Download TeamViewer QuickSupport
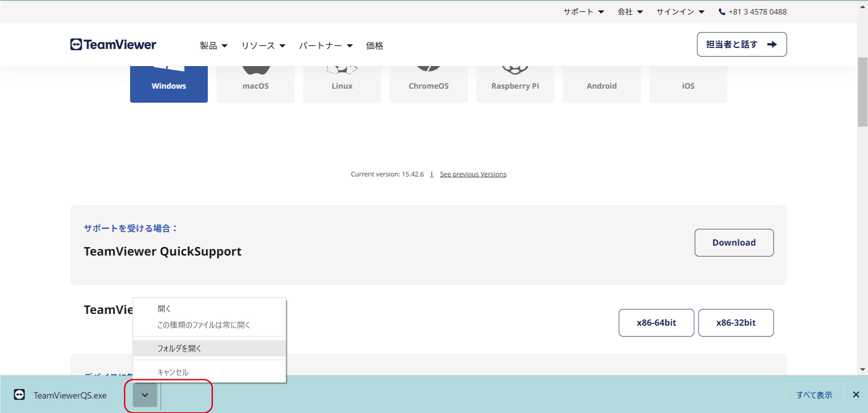This screenshot has height=413, width=868. (x=734, y=242)
